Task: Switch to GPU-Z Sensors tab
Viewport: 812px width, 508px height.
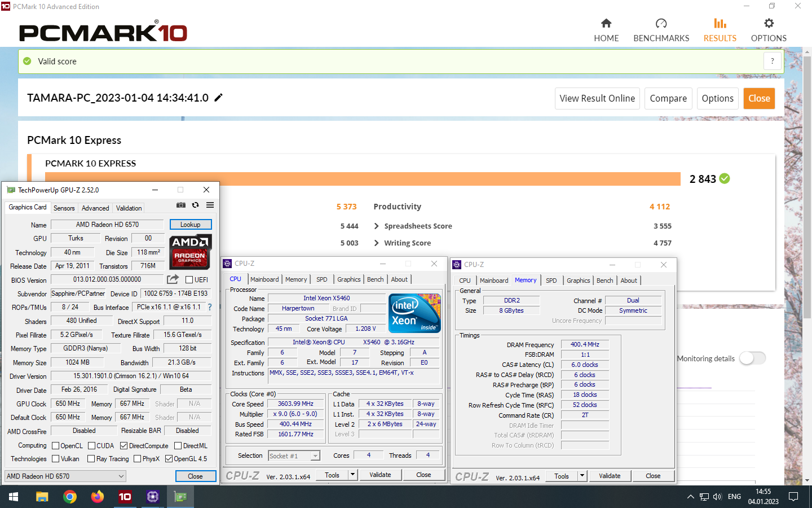Action: [64, 208]
